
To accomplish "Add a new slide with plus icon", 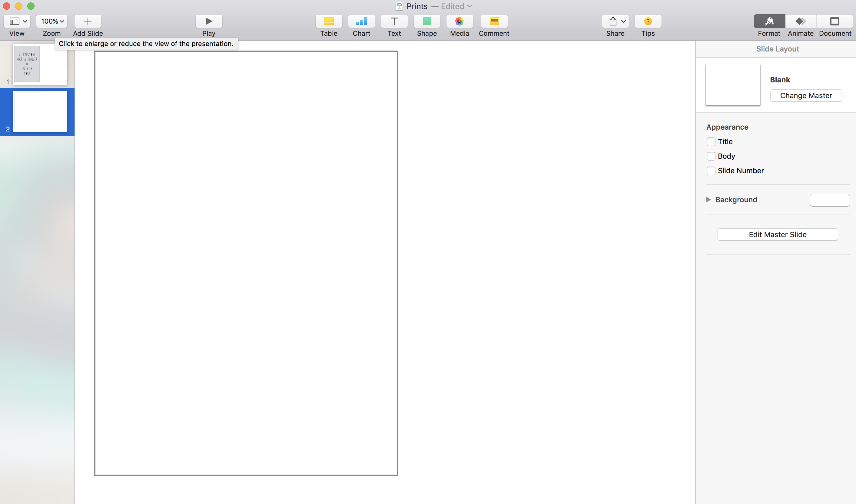I will 88,21.
